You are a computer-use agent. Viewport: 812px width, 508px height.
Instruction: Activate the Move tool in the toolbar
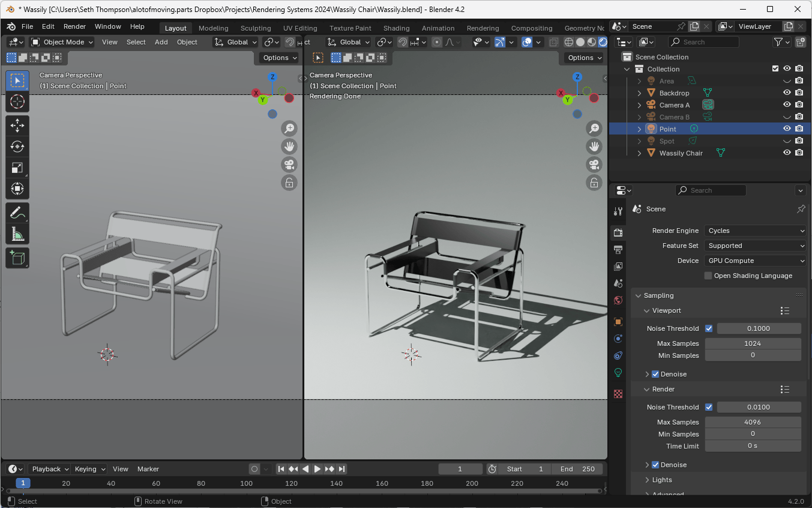(x=17, y=125)
